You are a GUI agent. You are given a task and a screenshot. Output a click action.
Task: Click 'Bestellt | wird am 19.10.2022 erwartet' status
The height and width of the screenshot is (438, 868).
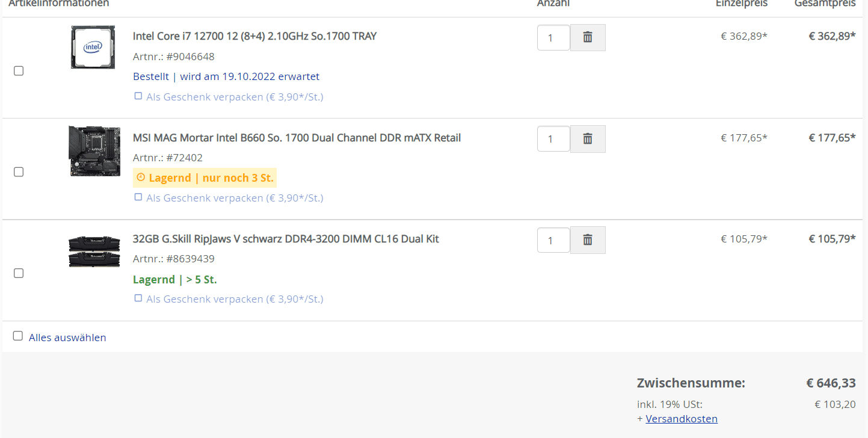click(226, 76)
